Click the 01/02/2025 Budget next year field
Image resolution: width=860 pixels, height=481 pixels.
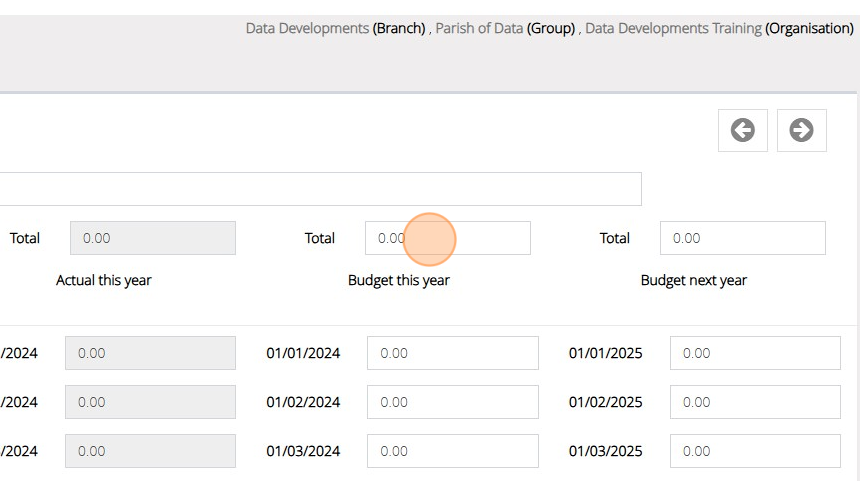[x=755, y=402]
